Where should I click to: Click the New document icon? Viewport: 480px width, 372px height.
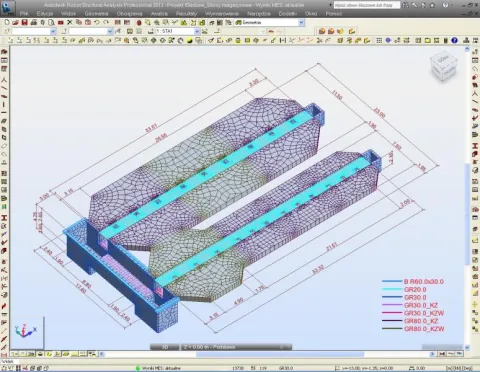click(x=7, y=22)
